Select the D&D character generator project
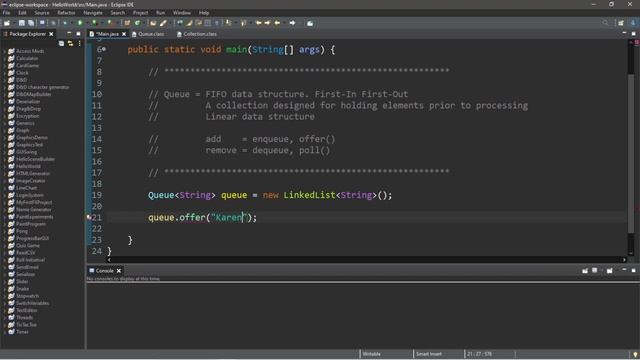The height and width of the screenshot is (360, 640). 42,87
